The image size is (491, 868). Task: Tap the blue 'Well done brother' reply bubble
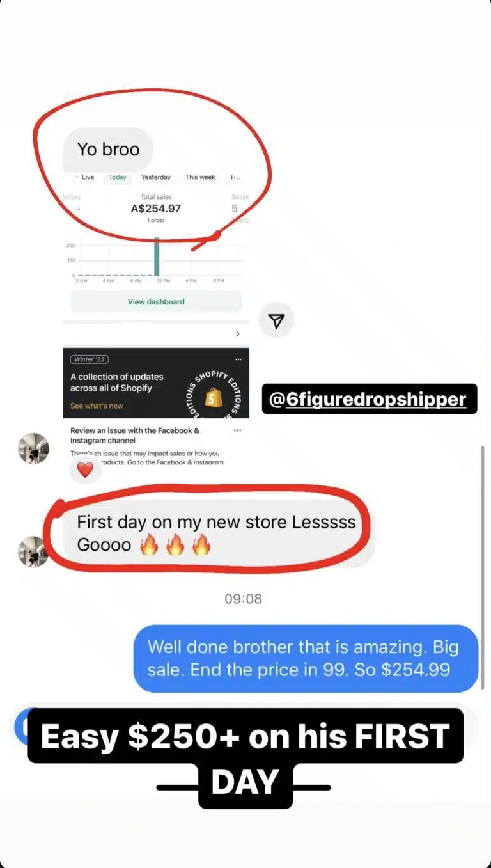pos(306,658)
